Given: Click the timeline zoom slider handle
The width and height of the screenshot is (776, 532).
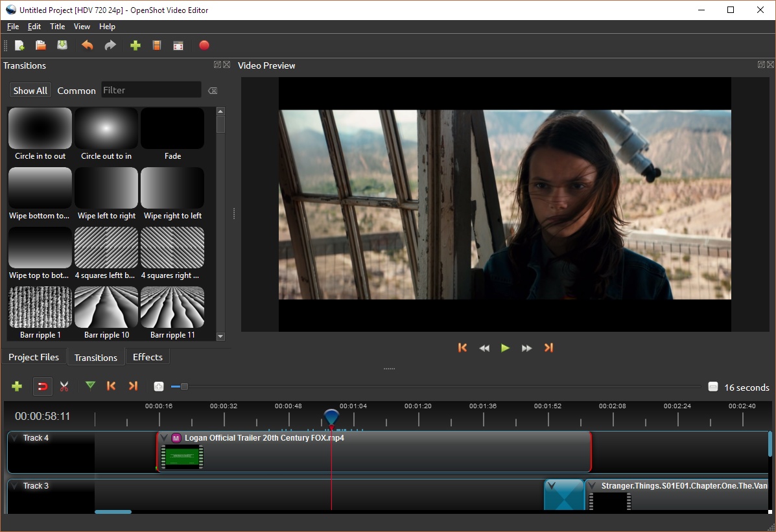Looking at the screenshot, I should [184, 387].
